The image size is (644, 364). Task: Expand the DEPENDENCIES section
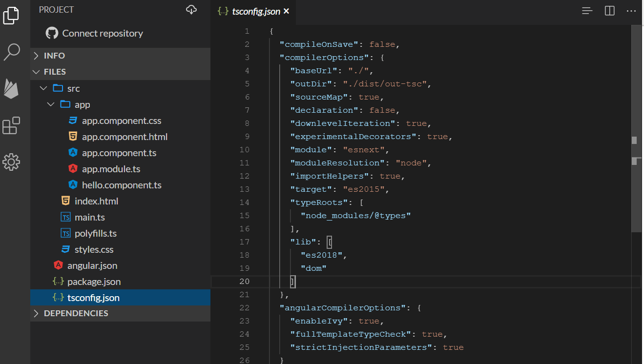76,313
